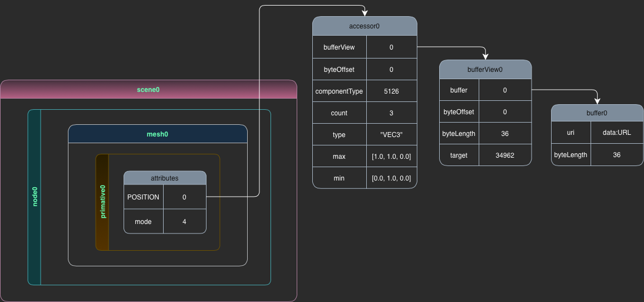Click the [0.0, 1.0, 0.0] min value
644x302 pixels.
coord(391,178)
